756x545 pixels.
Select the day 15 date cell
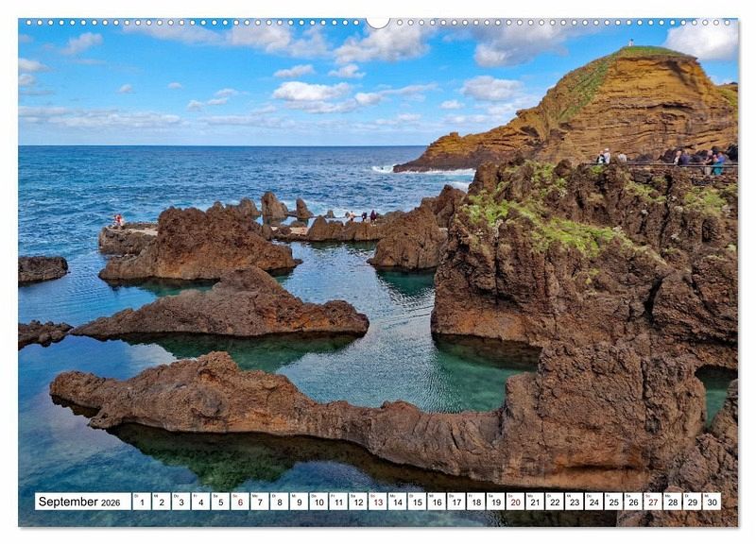pyautogui.click(x=417, y=502)
